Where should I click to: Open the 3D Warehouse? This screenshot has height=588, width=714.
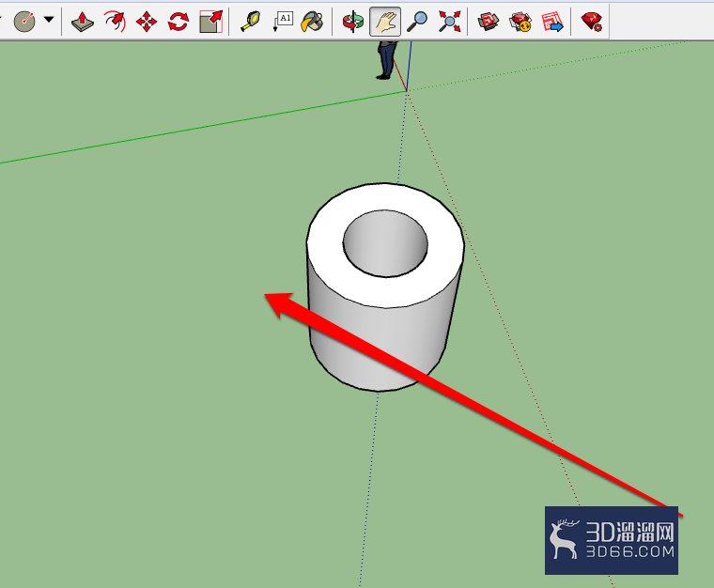point(488,22)
